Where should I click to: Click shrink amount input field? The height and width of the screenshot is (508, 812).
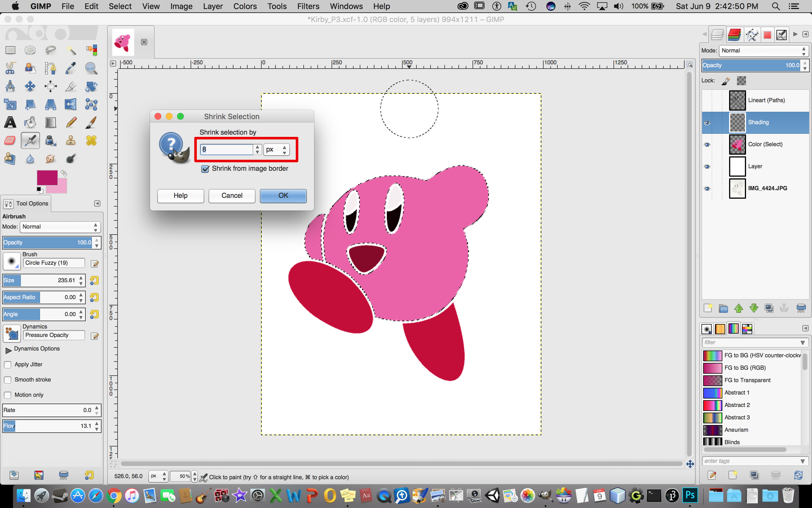click(226, 150)
